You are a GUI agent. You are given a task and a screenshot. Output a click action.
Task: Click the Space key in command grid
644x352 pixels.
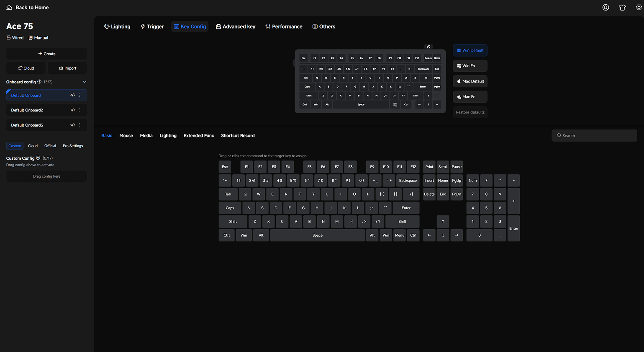click(x=318, y=235)
